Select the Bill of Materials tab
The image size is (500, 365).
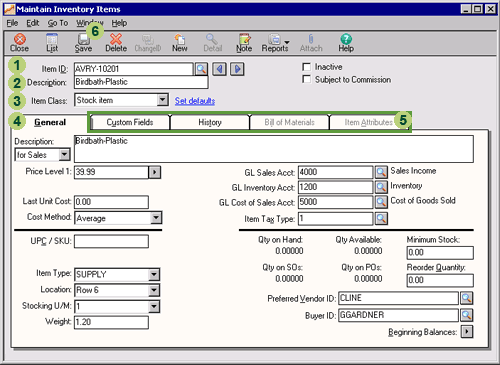pyautogui.click(x=289, y=122)
